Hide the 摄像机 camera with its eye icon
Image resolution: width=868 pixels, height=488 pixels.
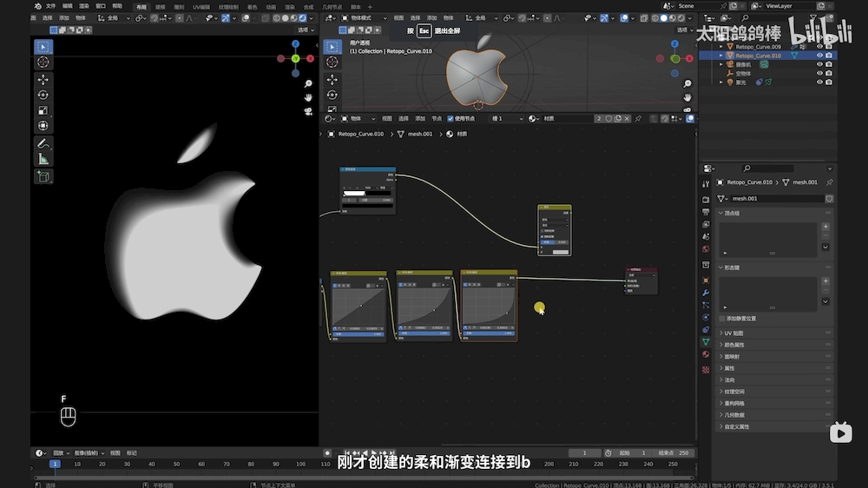[820, 64]
